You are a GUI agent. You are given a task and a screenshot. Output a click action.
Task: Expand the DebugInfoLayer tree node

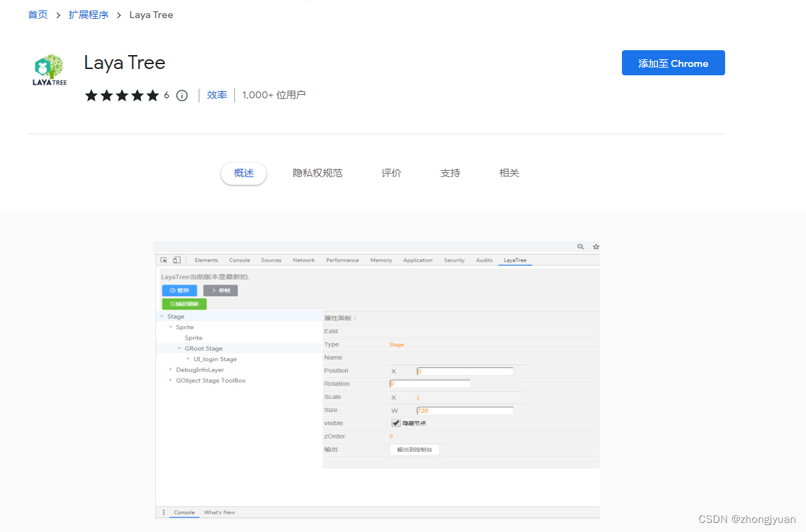tap(171, 370)
